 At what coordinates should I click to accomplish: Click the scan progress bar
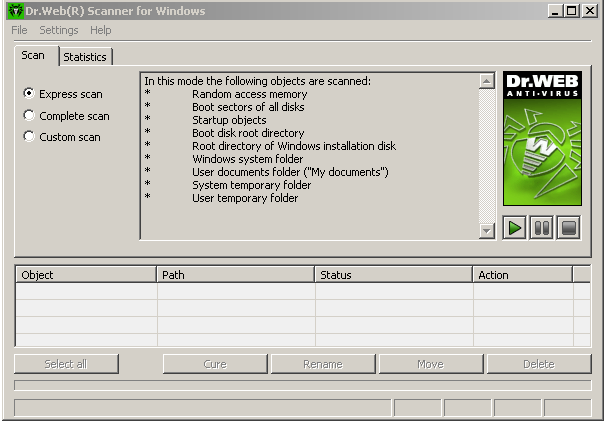click(303, 385)
